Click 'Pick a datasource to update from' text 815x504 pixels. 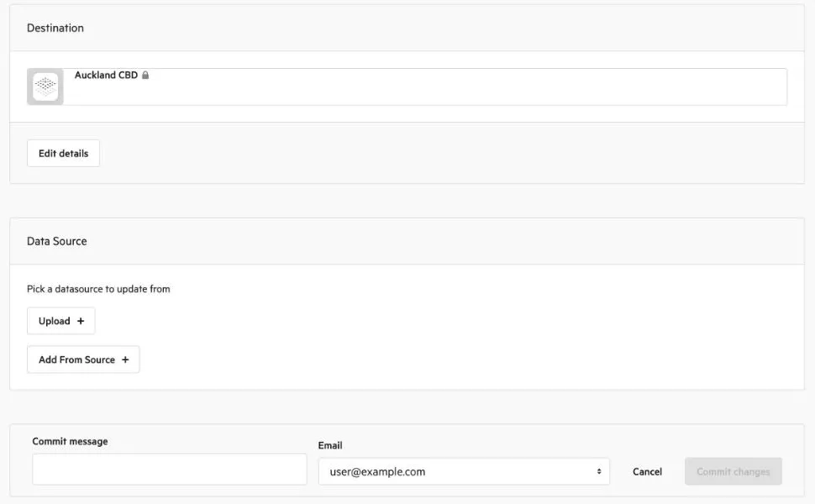(x=98, y=289)
